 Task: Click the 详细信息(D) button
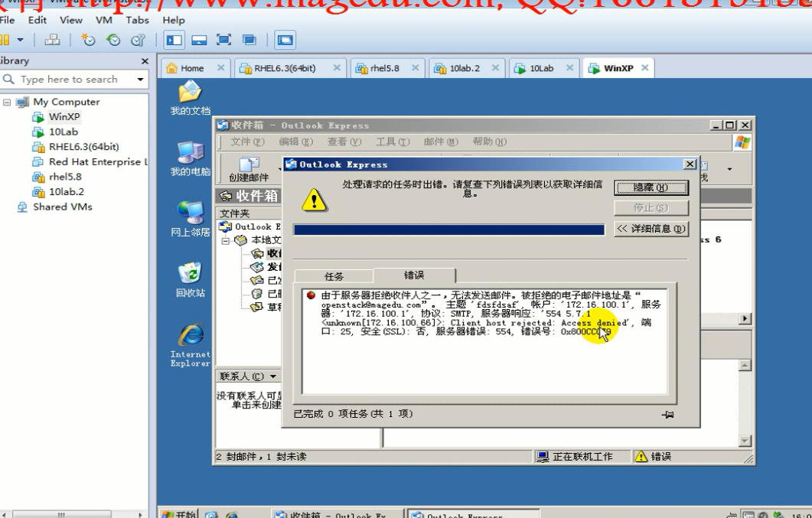pyautogui.click(x=651, y=229)
